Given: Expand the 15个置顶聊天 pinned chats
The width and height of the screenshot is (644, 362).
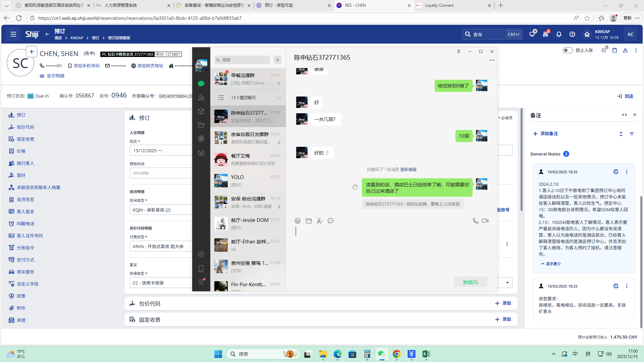Looking at the screenshot, I should 248,98.
